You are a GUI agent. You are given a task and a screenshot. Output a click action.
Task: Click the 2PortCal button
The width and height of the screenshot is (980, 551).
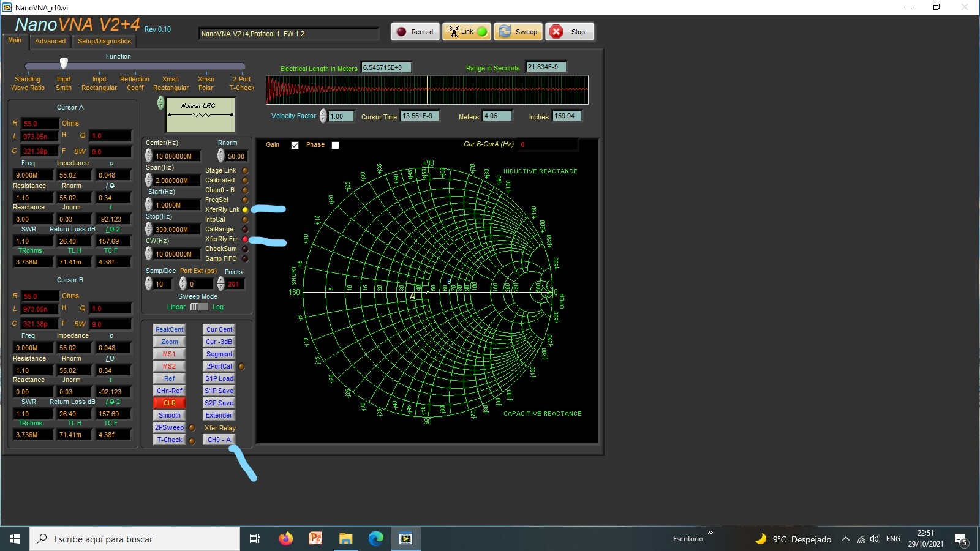tap(219, 366)
